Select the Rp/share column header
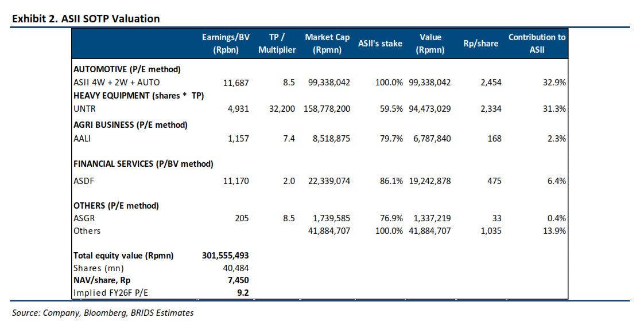Image resolution: width=644 pixels, height=329 pixels. 480,44
